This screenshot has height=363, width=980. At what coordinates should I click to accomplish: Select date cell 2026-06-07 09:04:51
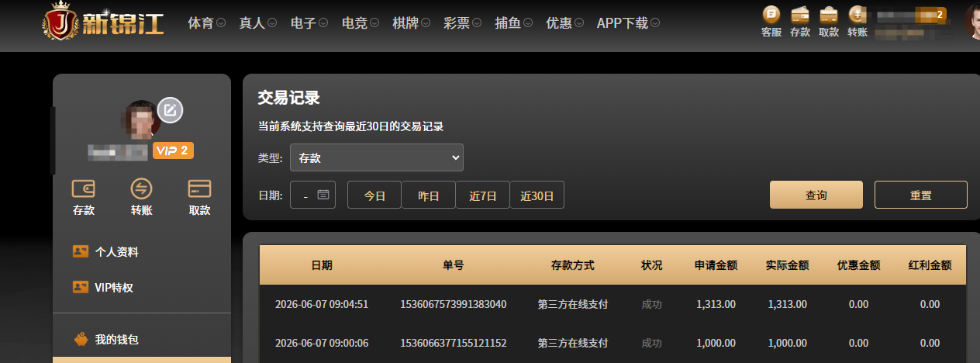[x=322, y=304]
